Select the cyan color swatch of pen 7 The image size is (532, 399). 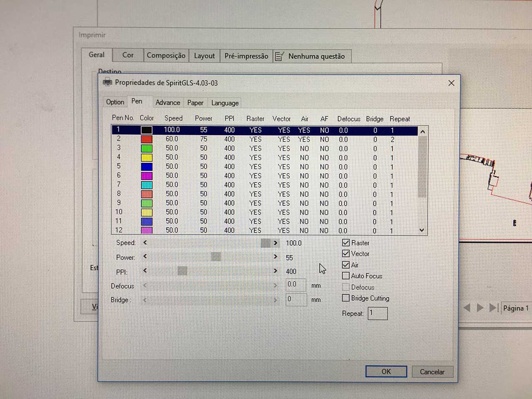click(x=146, y=185)
